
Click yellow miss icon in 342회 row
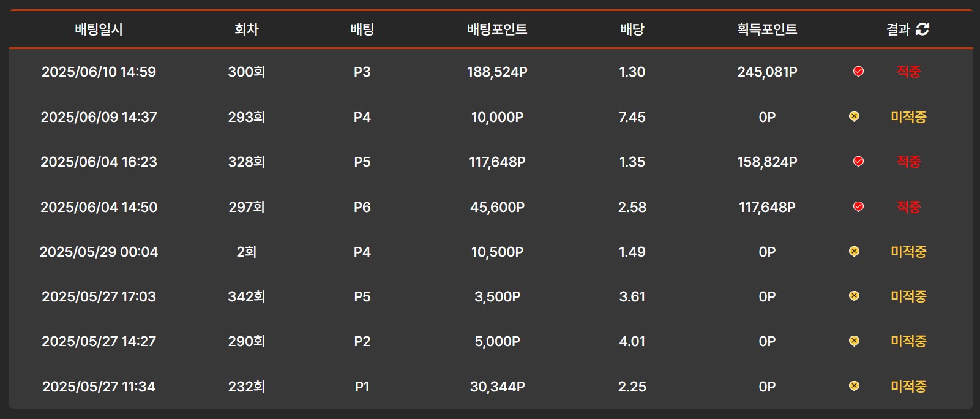(x=854, y=296)
